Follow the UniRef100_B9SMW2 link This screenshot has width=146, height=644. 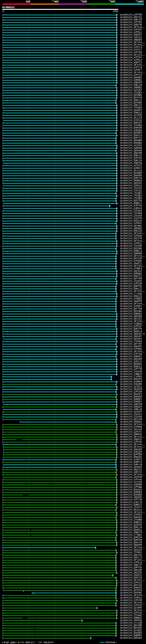(x=131, y=593)
